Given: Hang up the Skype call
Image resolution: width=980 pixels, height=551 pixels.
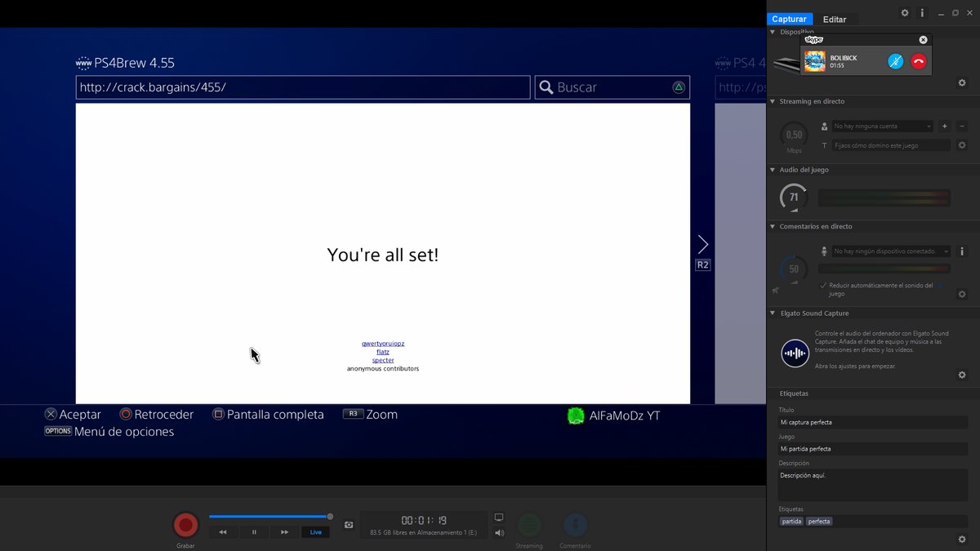Looking at the screenshot, I should point(919,61).
